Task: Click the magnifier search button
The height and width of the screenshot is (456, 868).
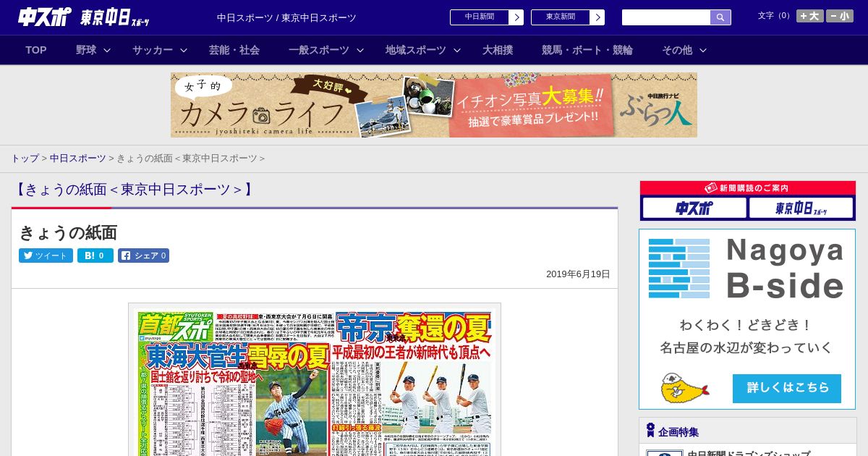Action: tap(720, 17)
